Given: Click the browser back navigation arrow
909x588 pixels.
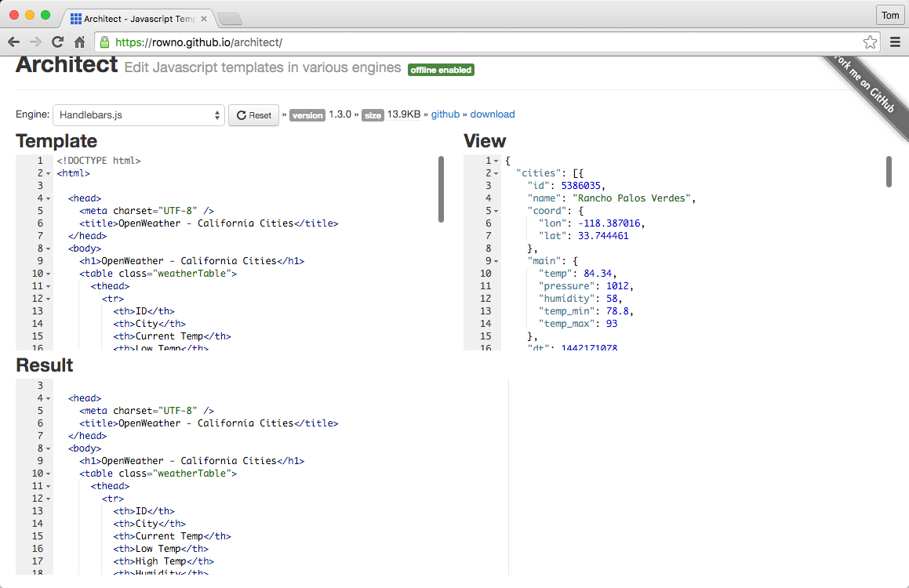Looking at the screenshot, I should (x=14, y=42).
